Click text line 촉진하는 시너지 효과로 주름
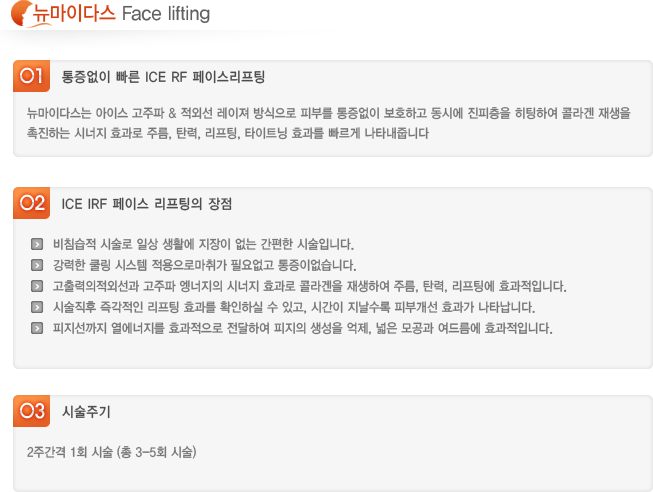Viewport: 653px width, 492px height. click(227, 133)
